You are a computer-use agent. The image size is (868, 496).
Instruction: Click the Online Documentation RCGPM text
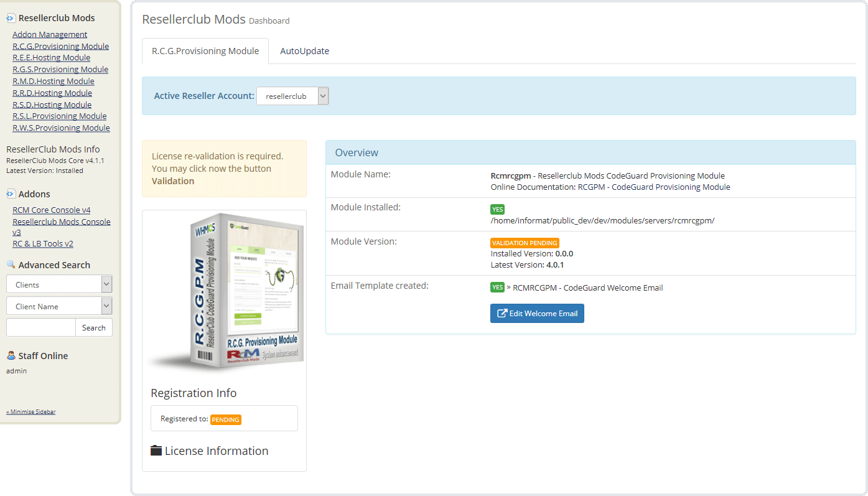(610, 187)
